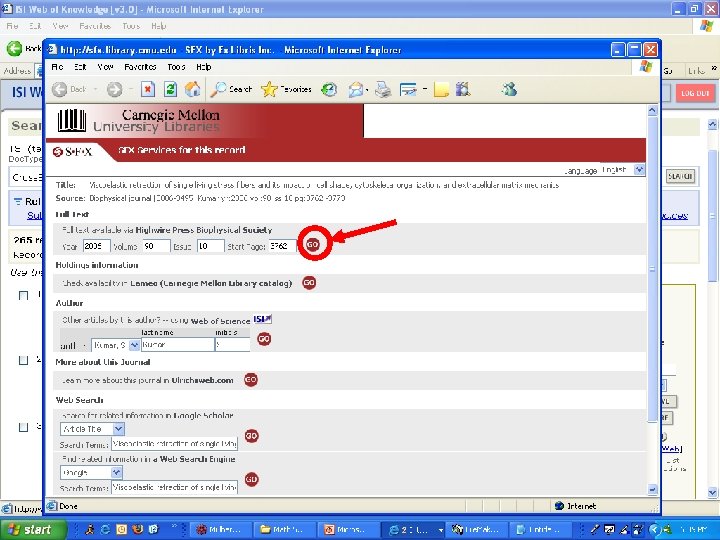Viewport: 720px width, 540px height.
Task: Click the Refresh icon in SFX toolbar
Action: [170, 89]
